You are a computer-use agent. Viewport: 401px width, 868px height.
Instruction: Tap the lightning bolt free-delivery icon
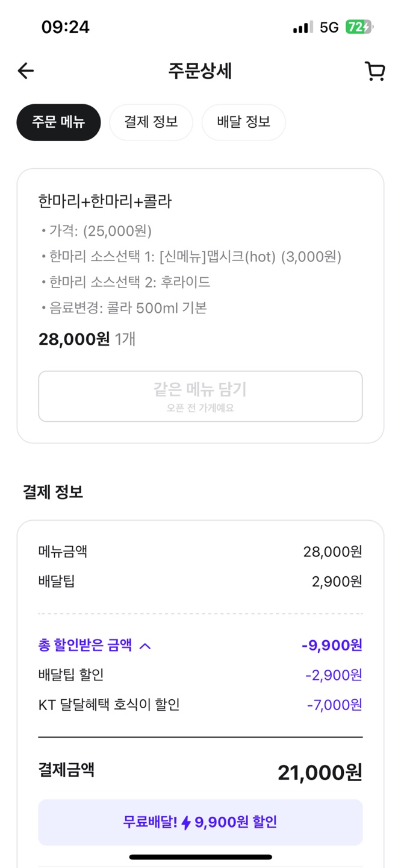coord(186,823)
